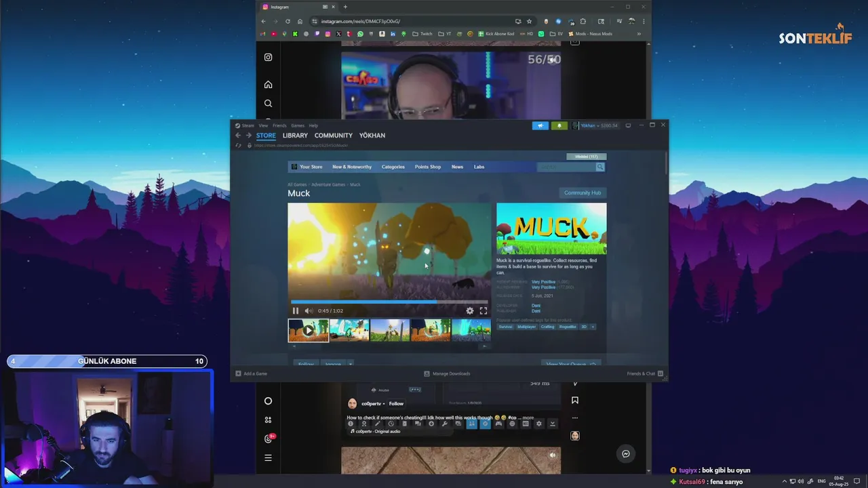The height and width of the screenshot is (488, 868).
Task: Open Friends & Chat in Steam
Action: pyautogui.click(x=645, y=373)
